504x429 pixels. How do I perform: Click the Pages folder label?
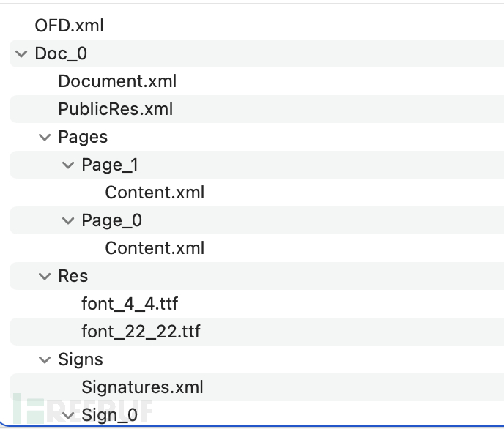point(83,137)
